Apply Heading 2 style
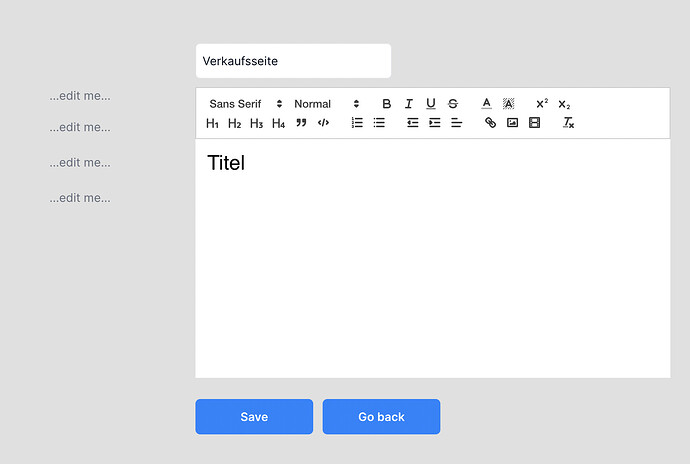 pos(235,123)
